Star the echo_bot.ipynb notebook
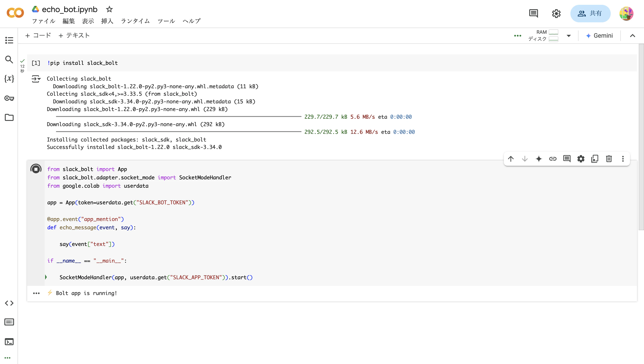Image resolution: width=644 pixels, height=364 pixels. point(109,9)
